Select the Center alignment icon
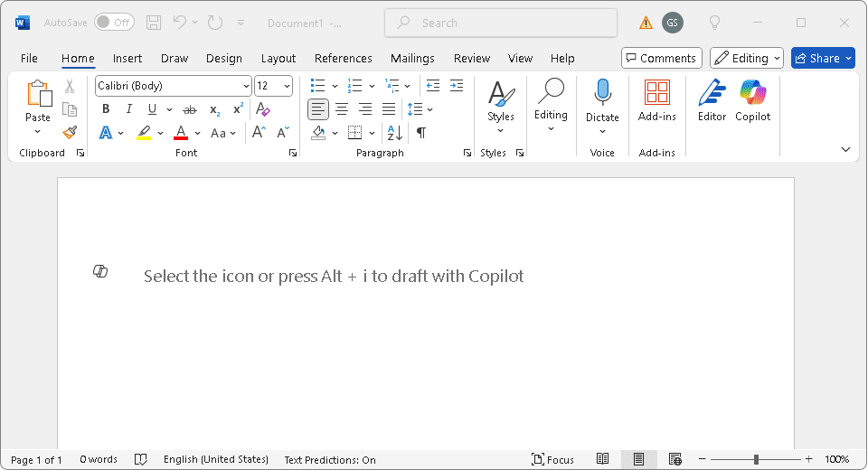Screen dimensions: 868x470 (342, 109)
